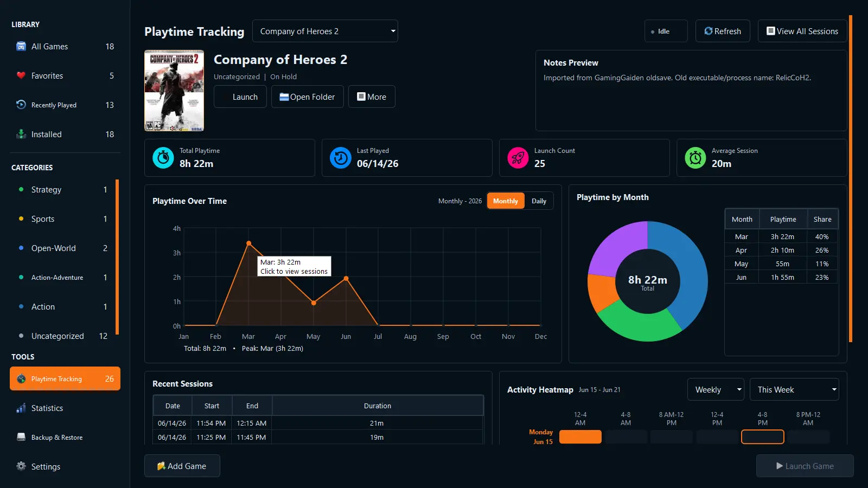Click the Favorites heart icon
The image size is (868, 488).
(21, 75)
